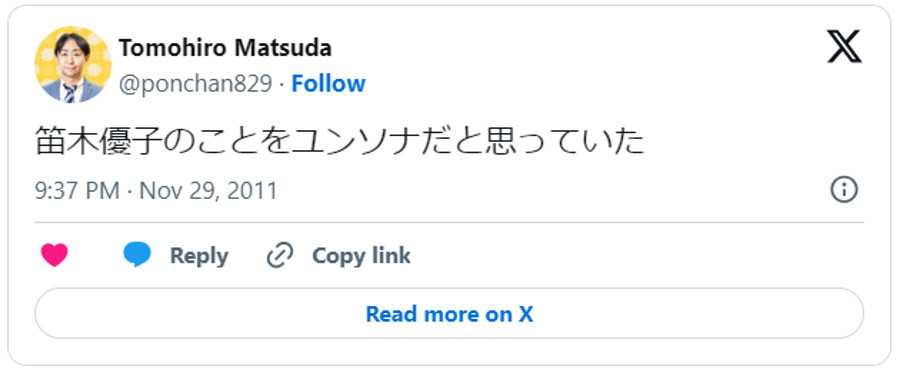Choose the Copy link text label

tap(361, 255)
